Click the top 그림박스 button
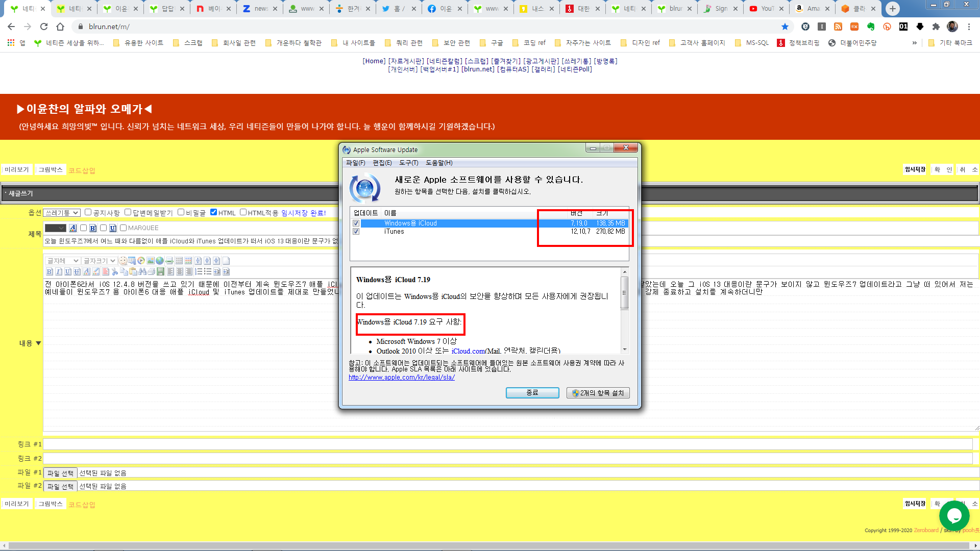The image size is (980, 551). (51, 170)
